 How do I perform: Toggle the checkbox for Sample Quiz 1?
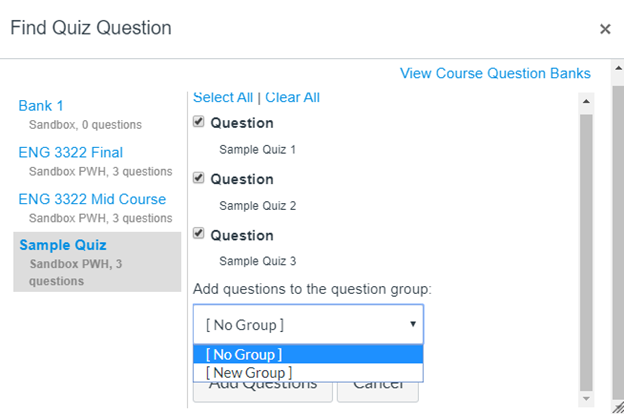click(199, 123)
